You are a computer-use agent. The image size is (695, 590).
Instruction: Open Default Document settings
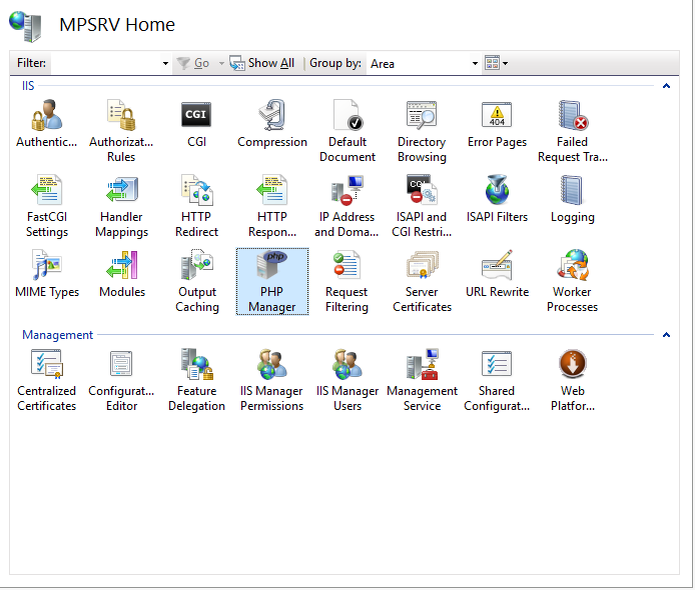(347, 131)
